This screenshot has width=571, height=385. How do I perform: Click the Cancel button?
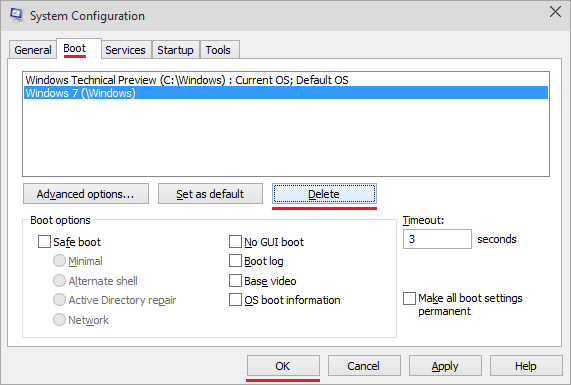[364, 366]
